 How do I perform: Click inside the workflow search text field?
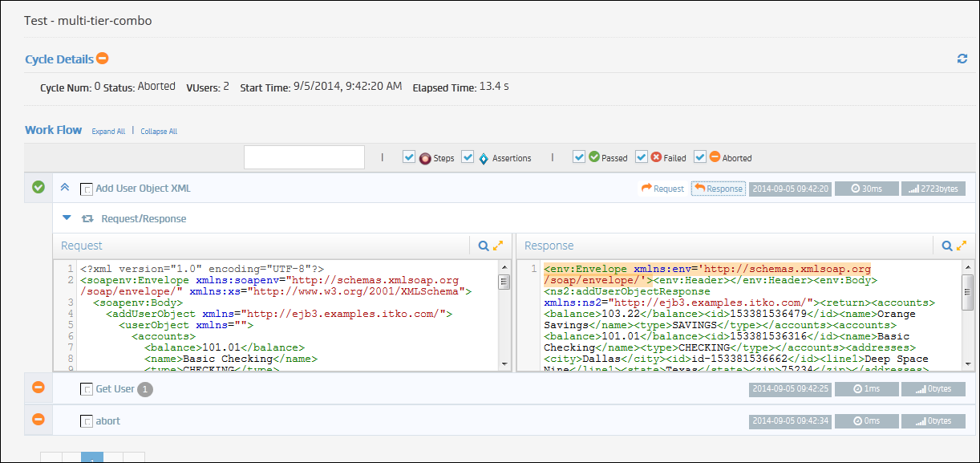point(304,157)
